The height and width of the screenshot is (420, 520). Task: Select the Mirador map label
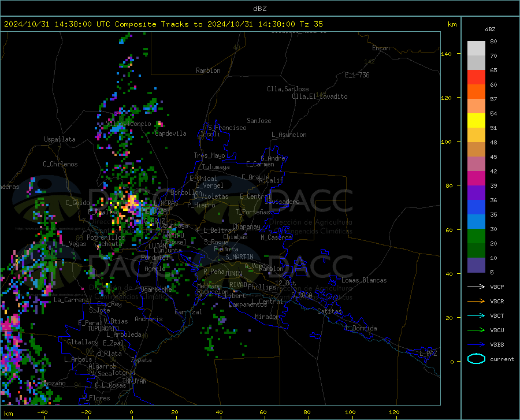(267, 317)
